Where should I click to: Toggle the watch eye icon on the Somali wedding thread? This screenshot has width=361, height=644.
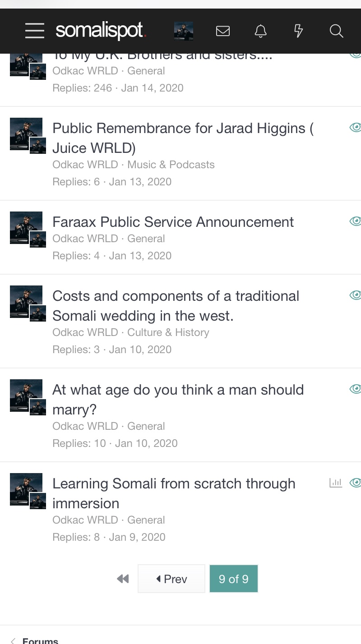point(356,295)
